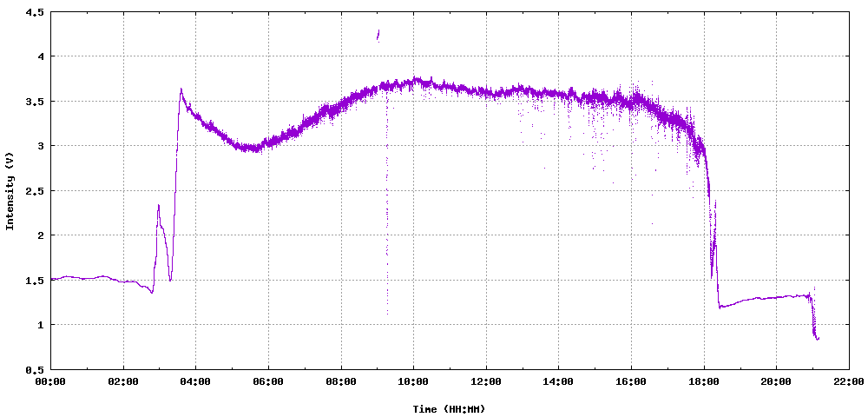This screenshot has height=417, width=868.
Task: Click the 02:00 x-axis tick label
Action: click(x=123, y=381)
